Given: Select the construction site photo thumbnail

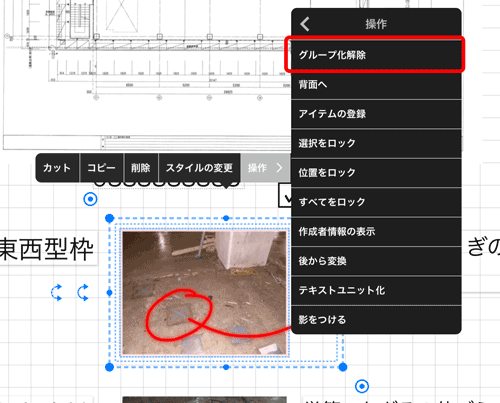Looking at the screenshot, I should [205, 293].
